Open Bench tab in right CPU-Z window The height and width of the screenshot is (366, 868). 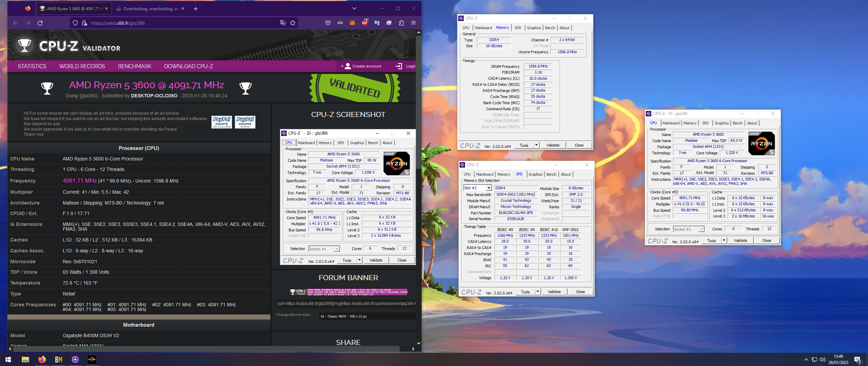point(737,123)
